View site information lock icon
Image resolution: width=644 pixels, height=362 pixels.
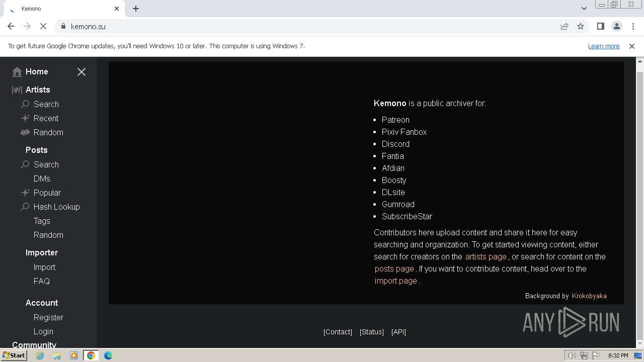(x=63, y=26)
